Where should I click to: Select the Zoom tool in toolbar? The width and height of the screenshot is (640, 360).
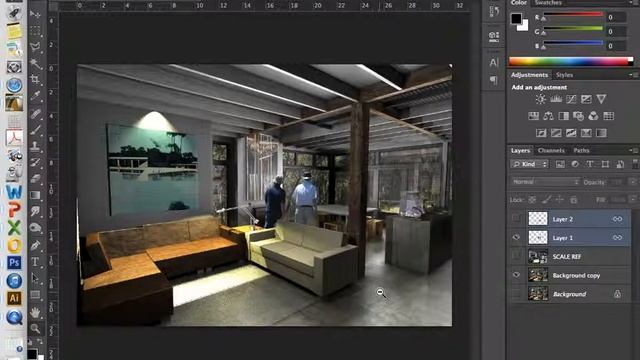pos(36,328)
